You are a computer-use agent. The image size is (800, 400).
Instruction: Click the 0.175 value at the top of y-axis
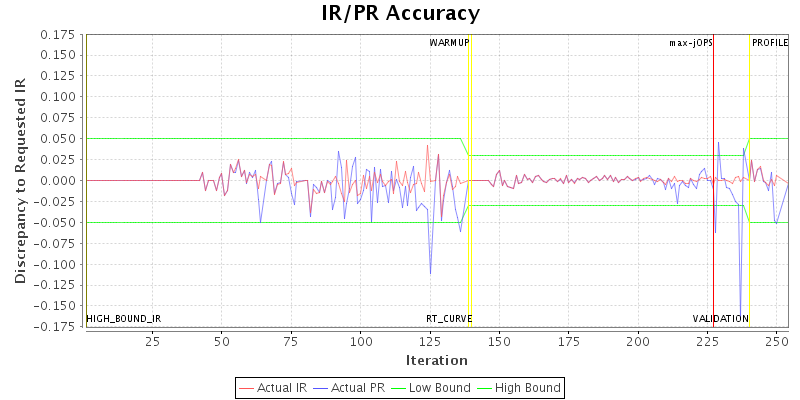coord(59,34)
